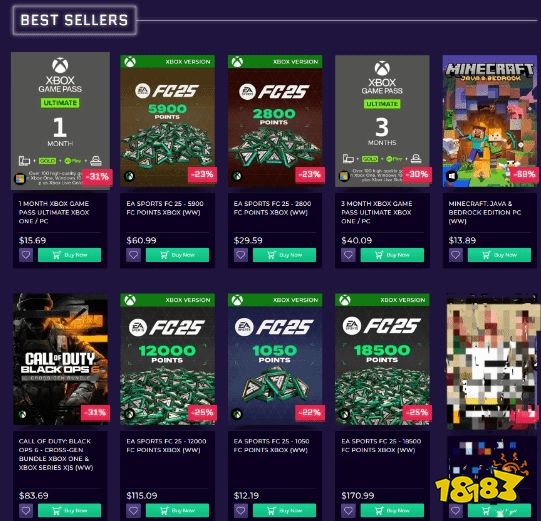
Task: Add 1 Month Xbox Game Pass to wishlist
Action: click(x=26, y=255)
